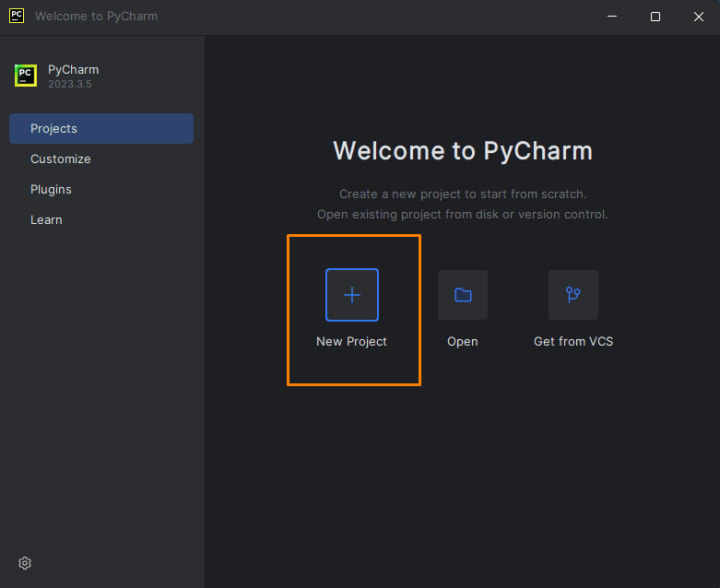Open settings via the gear icon
This screenshot has width=720, height=588.
pos(25,563)
